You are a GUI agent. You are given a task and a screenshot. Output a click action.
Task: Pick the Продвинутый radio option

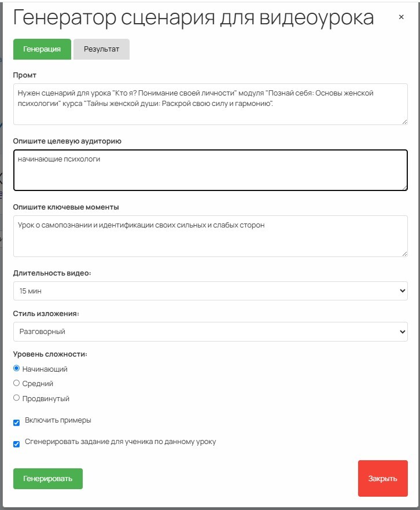tap(17, 398)
